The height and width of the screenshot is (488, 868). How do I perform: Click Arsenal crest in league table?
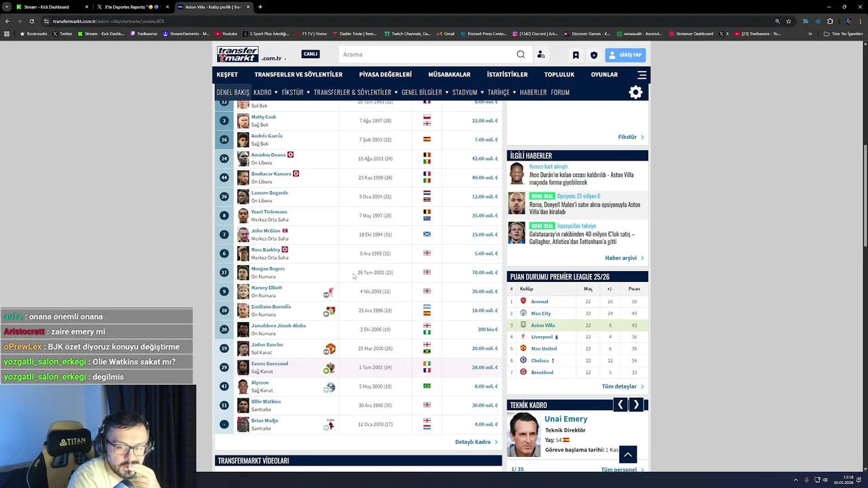pyautogui.click(x=523, y=301)
